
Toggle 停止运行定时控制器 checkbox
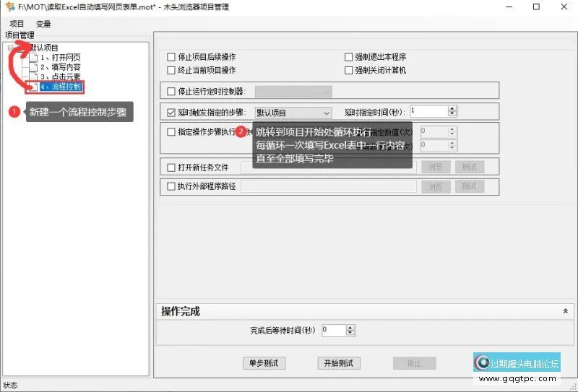171,92
